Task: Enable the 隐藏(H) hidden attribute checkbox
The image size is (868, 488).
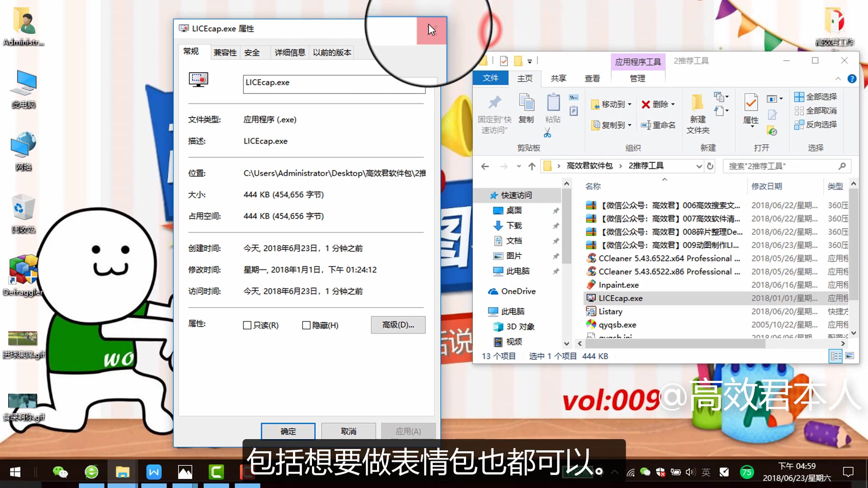Action: point(306,325)
